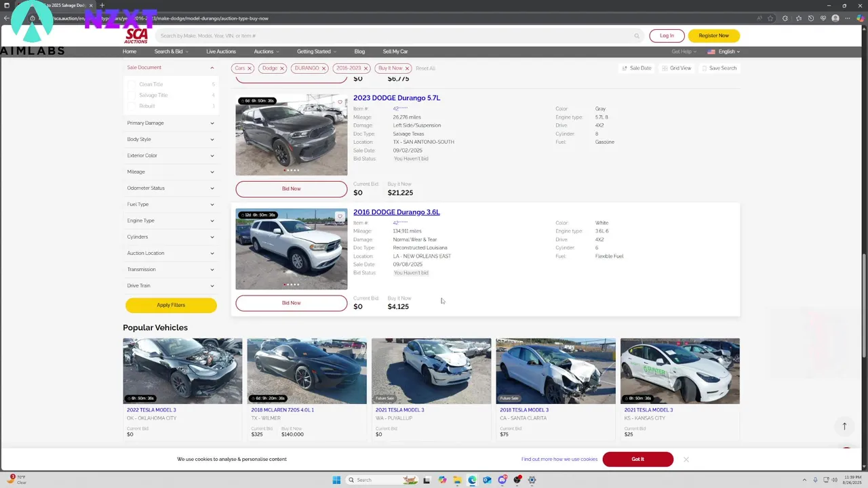868x488 pixels.
Task: Click the back-to-top arrow button
Action: (844, 426)
